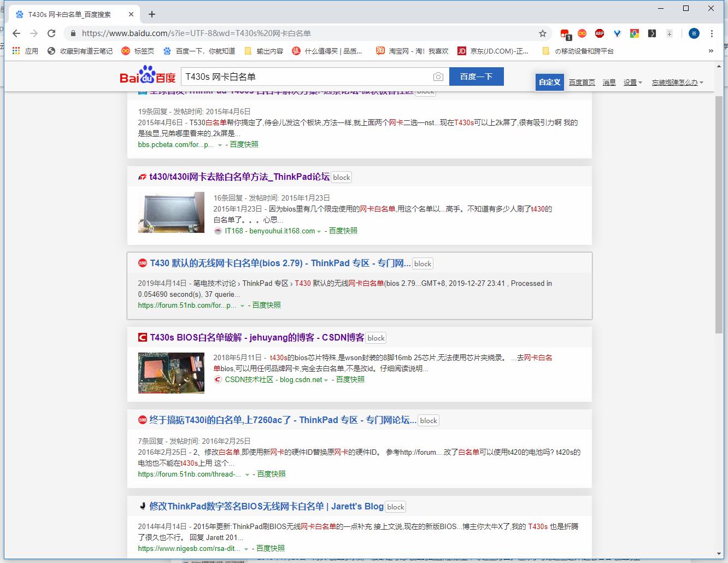Click the bookmarks overflow chevron
The width and height of the screenshot is (728, 563).
(711, 51)
